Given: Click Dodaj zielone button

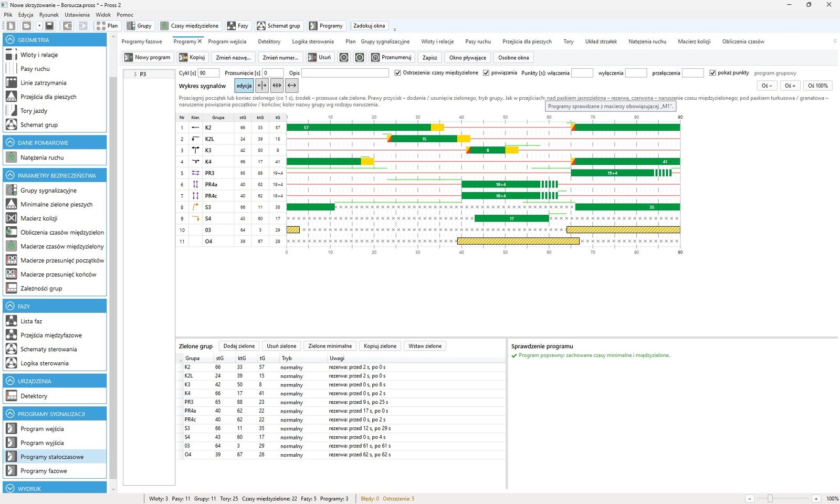Looking at the screenshot, I should [239, 346].
